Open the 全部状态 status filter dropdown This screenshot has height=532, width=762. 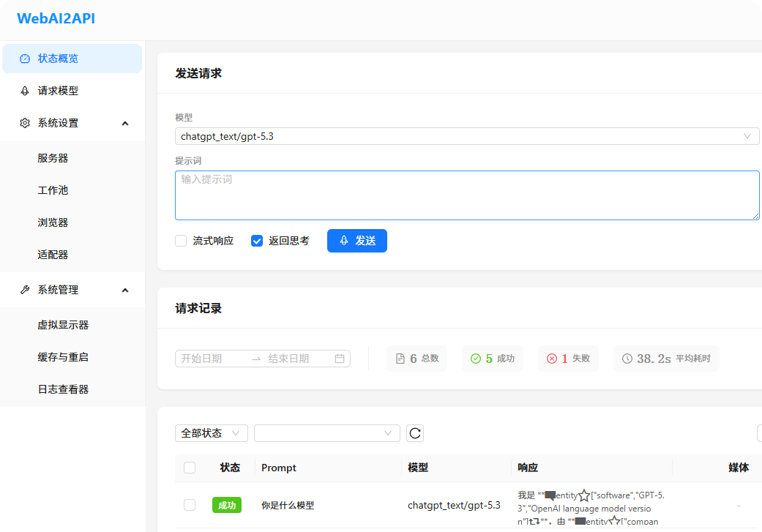point(212,433)
